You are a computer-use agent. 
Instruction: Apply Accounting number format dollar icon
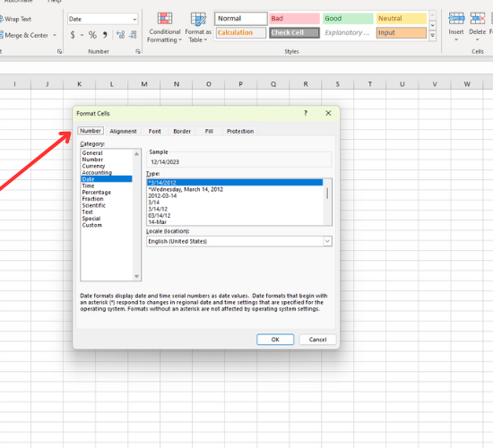click(73, 35)
